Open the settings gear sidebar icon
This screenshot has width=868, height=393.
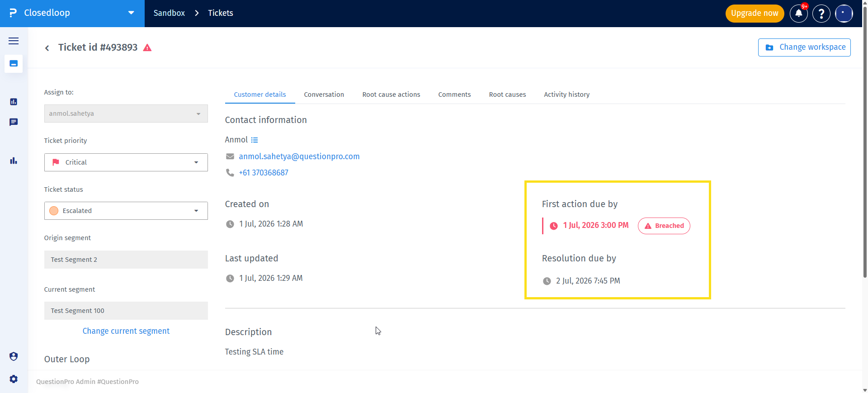[14, 379]
